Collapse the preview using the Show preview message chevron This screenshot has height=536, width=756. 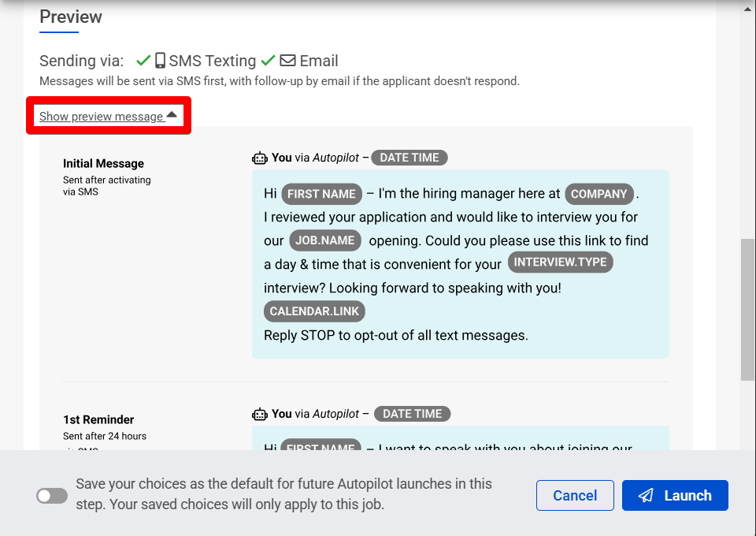point(172,114)
